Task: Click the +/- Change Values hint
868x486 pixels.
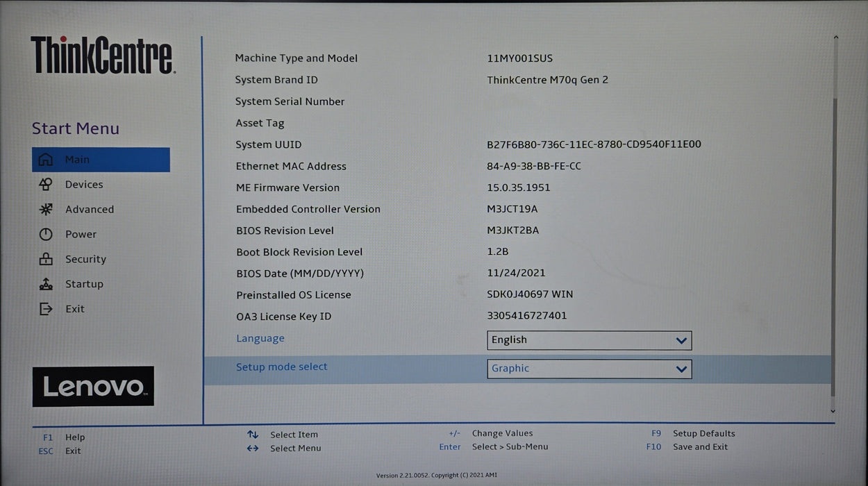Action: pos(490,433)
